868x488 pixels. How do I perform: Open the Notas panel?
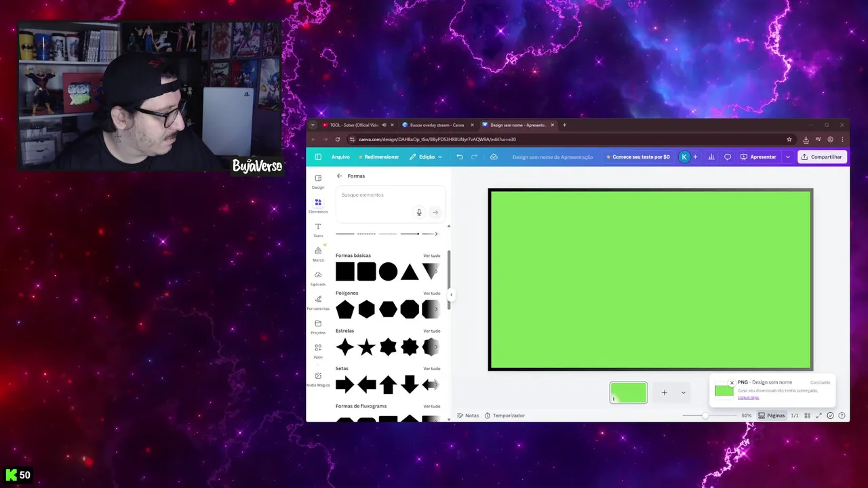click(x=468, y=415)
